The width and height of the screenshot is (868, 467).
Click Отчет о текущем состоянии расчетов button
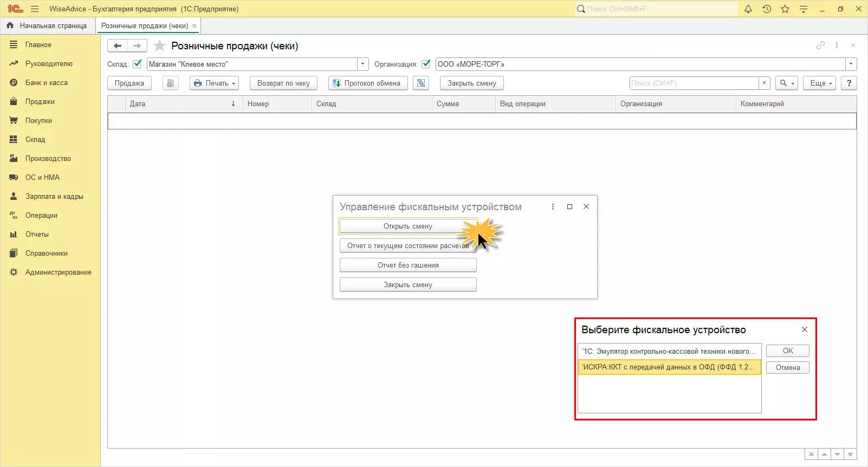[408, 245]
